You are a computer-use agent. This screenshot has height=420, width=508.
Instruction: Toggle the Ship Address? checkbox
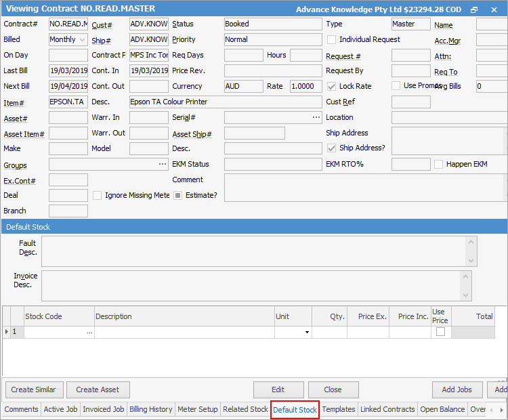331,148
